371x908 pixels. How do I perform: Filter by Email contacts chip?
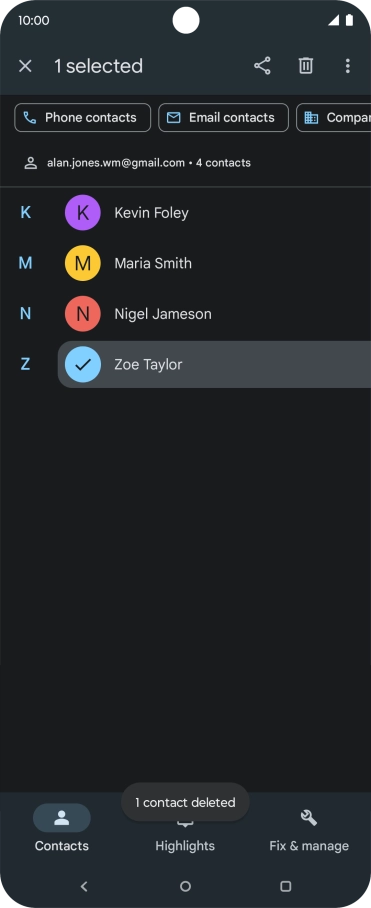click(x=223, y=118)
